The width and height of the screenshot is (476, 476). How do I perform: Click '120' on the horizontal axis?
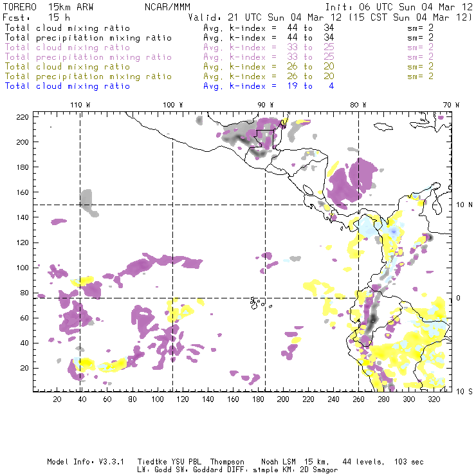click(183, 399)
